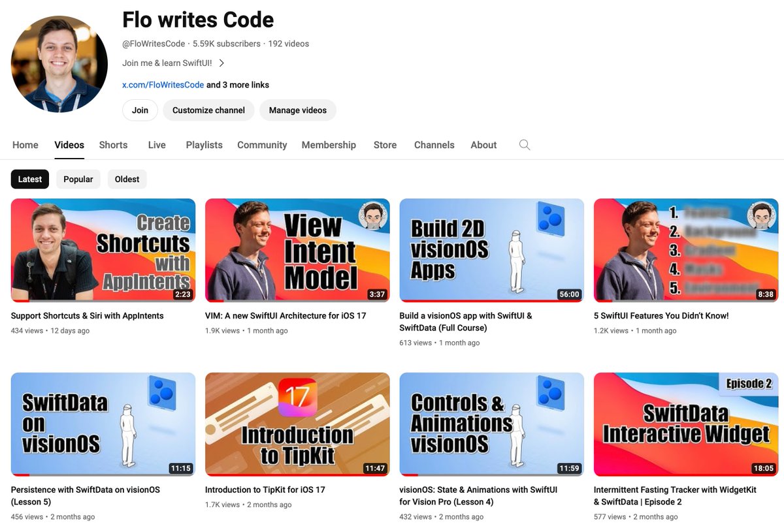Click the Flo writes Code profile avatar
The width and height of the screenshot is (784, 532).
tap(59, 64)
